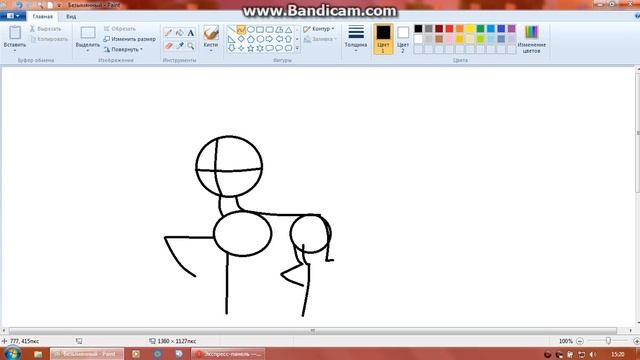Viewport: 640px width, 360px height.
Task: Open the Select (Выделить) dropdown arrow
Action: click(x=88, y=51)
